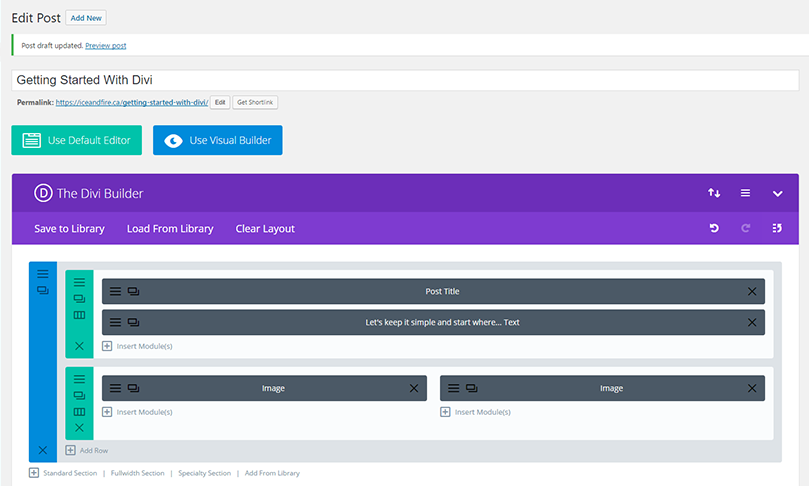This screenshot has height=486, width=809.
Task: Undo last builder action
Action: pyautogui.click(x=714, y=228)
